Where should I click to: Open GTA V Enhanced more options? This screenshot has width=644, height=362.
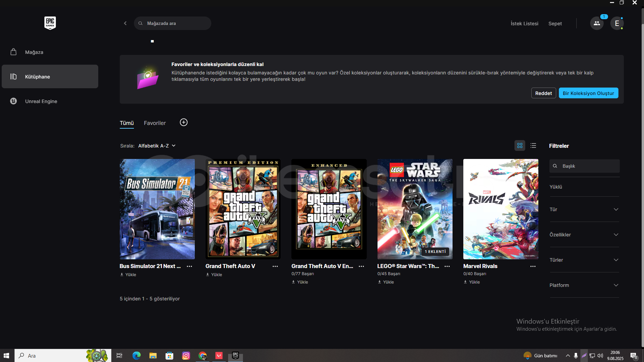(x=361, y=266)
